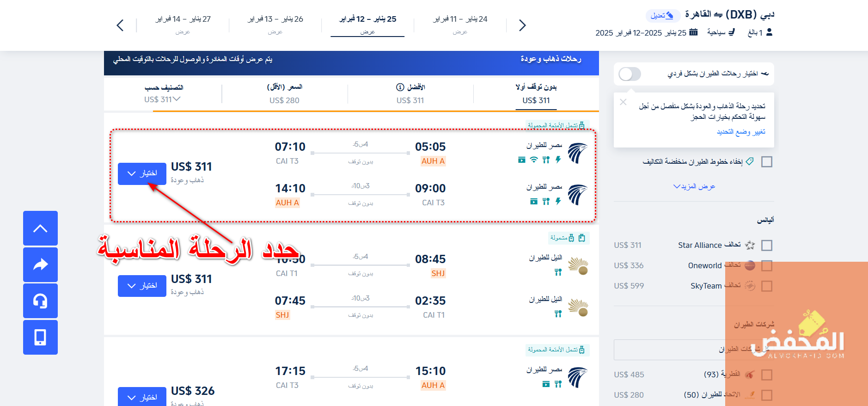This screenshot has width=868, height=406.
Task: Check the hide low-cost airlines checkbox
Action: tap(767, 161)
